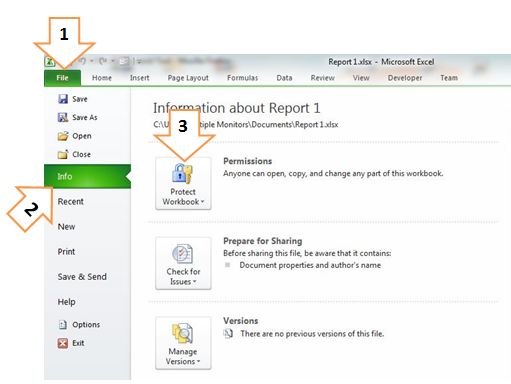Screen dimensions: 511x384
Task: Switch to the Home ribbon tab
Action: [x=102, y=78]
